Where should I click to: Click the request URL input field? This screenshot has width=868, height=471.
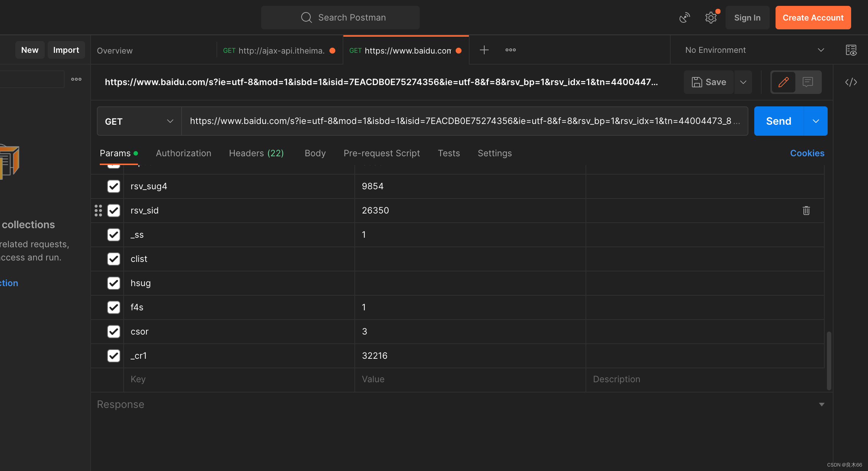(x=465, y=121)
